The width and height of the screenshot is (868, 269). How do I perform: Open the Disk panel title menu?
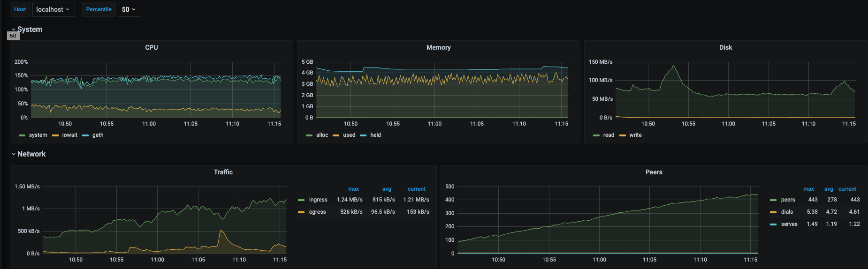click(726, 47)
